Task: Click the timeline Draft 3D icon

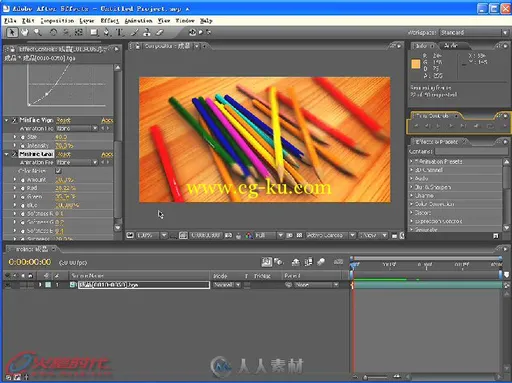Action: [278, 262]
